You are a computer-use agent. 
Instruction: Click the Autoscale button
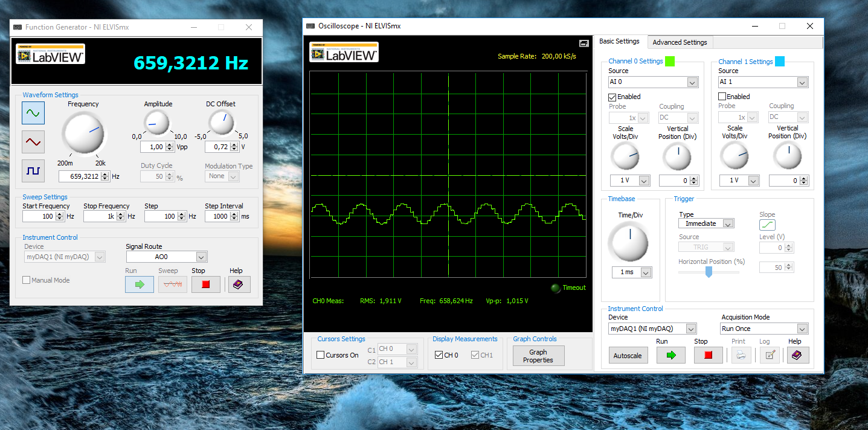point(628,356)
